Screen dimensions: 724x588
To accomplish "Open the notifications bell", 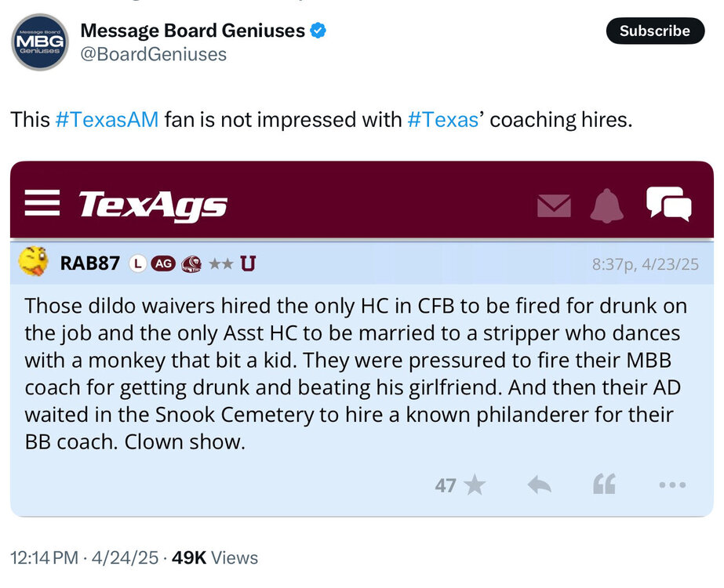I will click(x=606, y=205).
